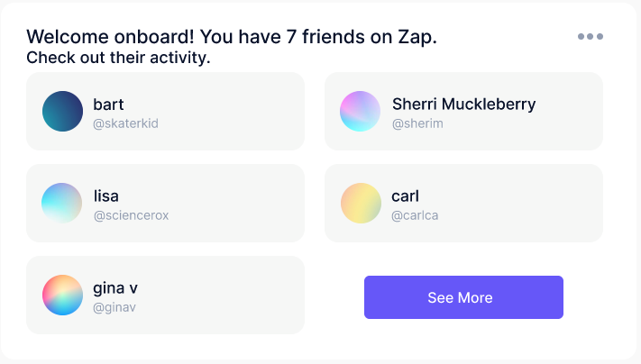641x364 pixels.
Task: Click bart's dark blue avatar
Action: pos(62,111)
